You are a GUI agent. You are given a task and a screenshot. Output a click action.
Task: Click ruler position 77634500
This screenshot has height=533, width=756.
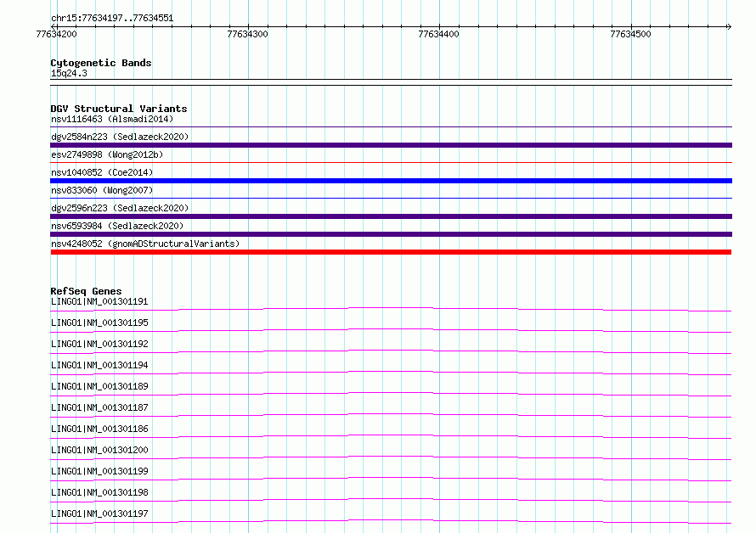coord(630,34)
